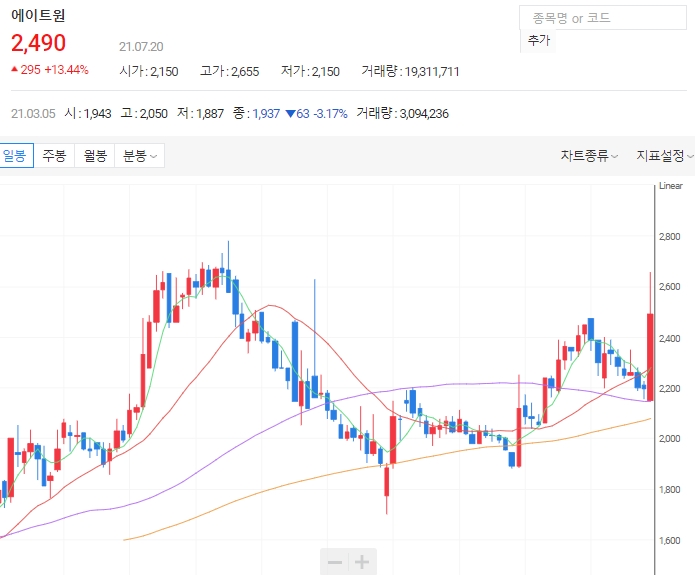Click the hover close 종: 1,937

[x=256, y=113]
